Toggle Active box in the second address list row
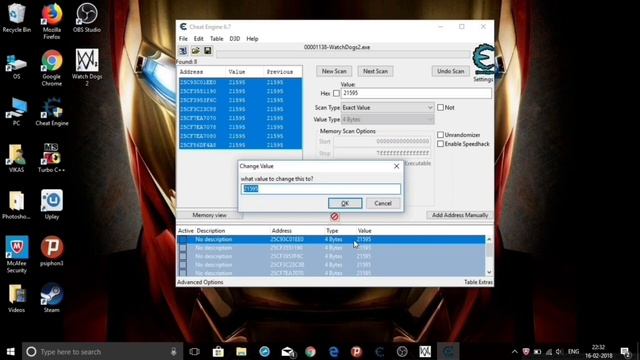The height and width of the screenshot is (360, 640). point(183,248)
